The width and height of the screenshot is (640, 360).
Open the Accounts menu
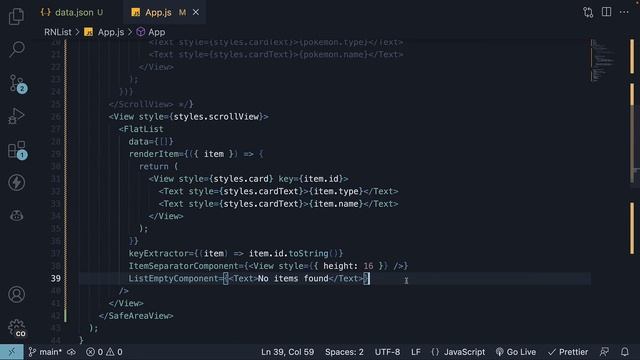[x=17, y=294]
